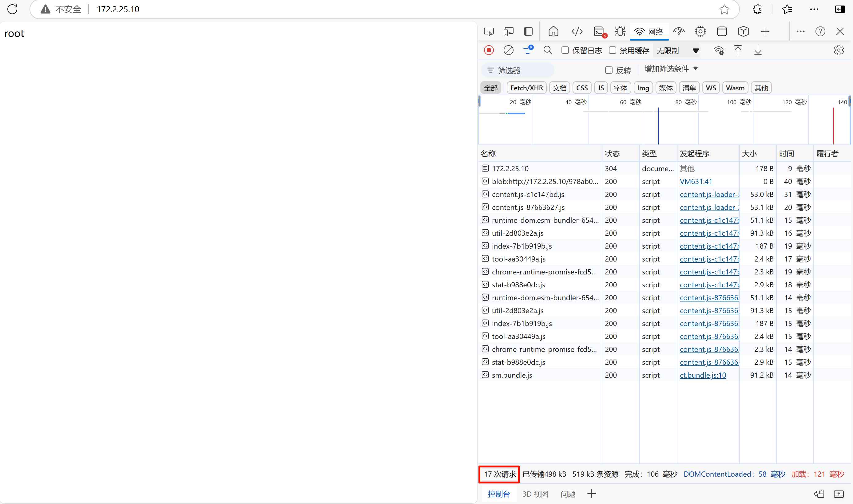Open the ct.bundle.js:10 initiator link
This screenshot has height=504, width=853.
[x=702, y=375]
